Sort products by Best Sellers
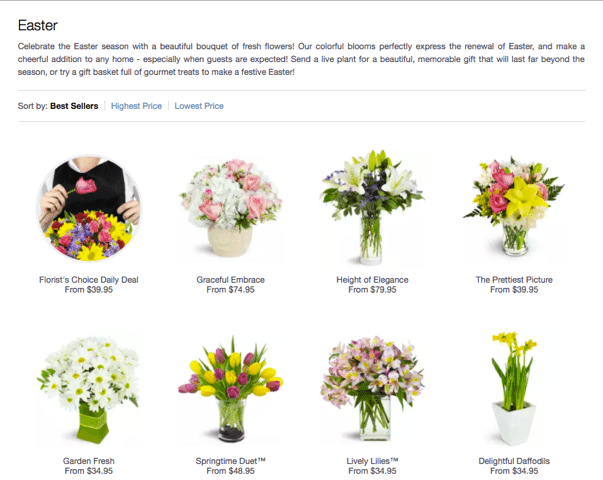The width and height of the screenshot is (603, 480). pyautogui.click(x=74, y=106)
